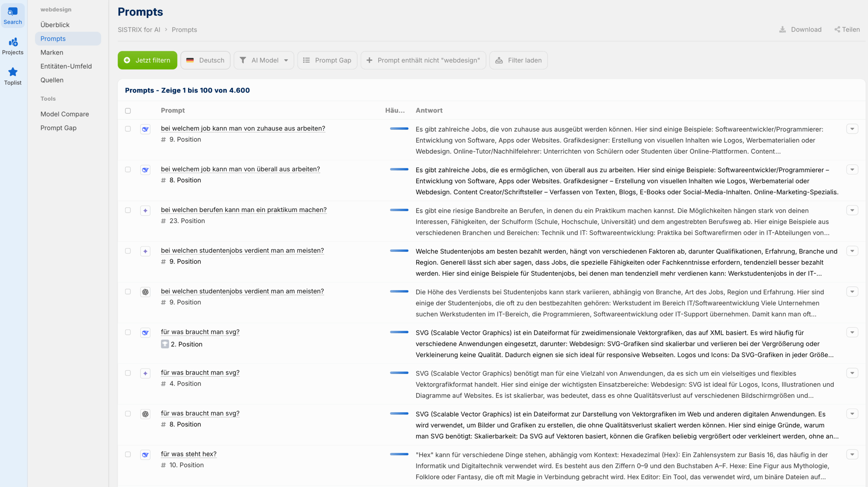Click the AI model icon for 'für was steht hex' row
Viewport: 868px width, 487px height.
[145, 454]
